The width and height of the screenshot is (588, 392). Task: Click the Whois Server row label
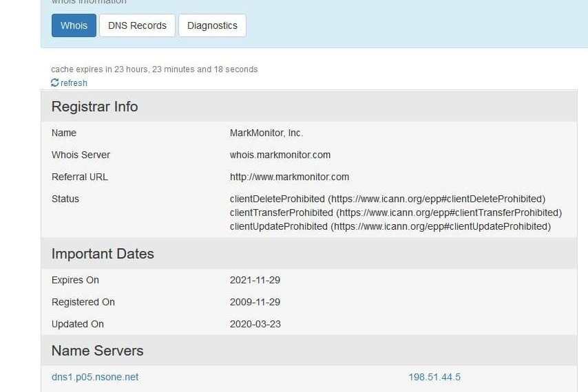tap(81, 155)
